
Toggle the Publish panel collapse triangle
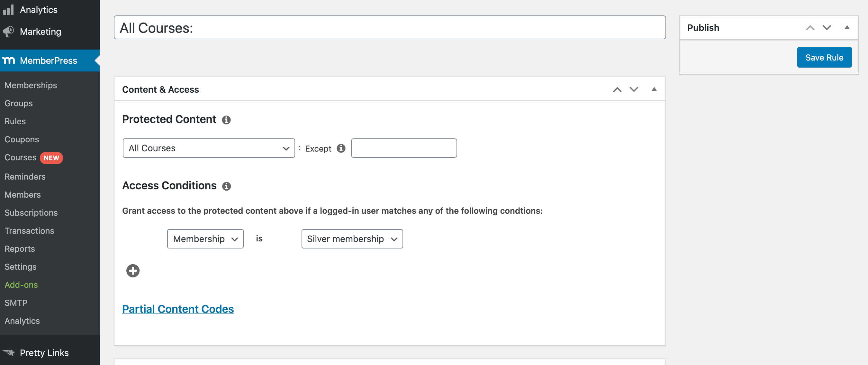(x=846, y=27)
